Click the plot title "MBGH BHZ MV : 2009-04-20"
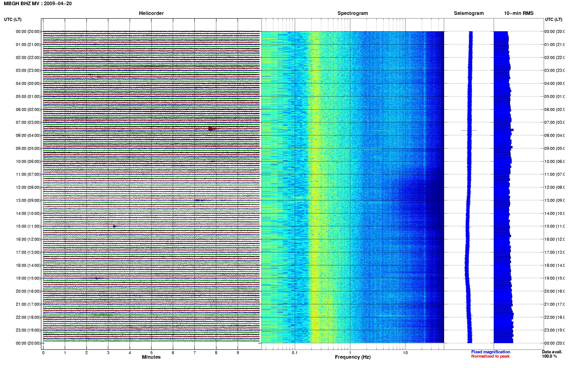The height and width of the screenshot is (368, 588). [38, 4]
